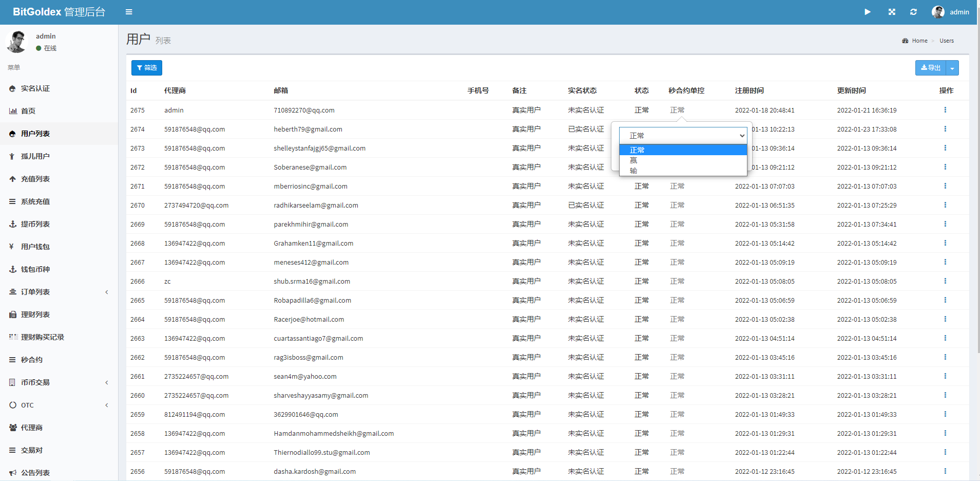Click 正常 contract control for user 2671
Viewport: 980px width, 481px height.
pos(677,186)
